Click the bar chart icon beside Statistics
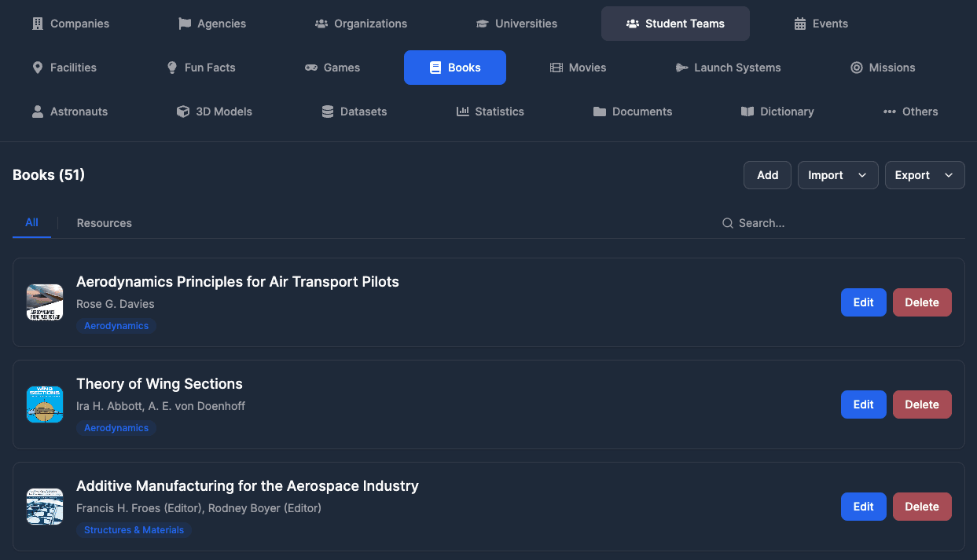This screenshot has width=977, height=560. click(x=463, y=112)
